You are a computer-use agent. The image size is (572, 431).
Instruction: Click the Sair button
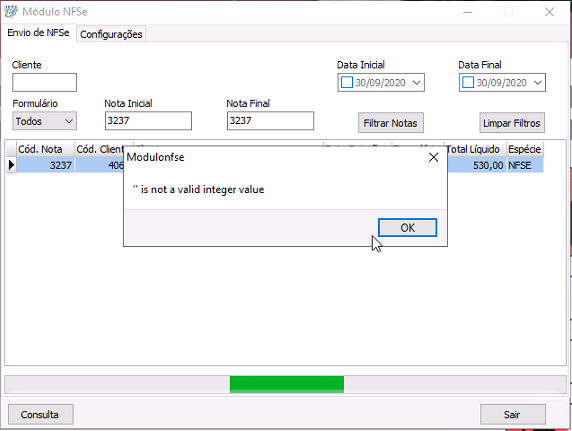[x=513, y=415]
